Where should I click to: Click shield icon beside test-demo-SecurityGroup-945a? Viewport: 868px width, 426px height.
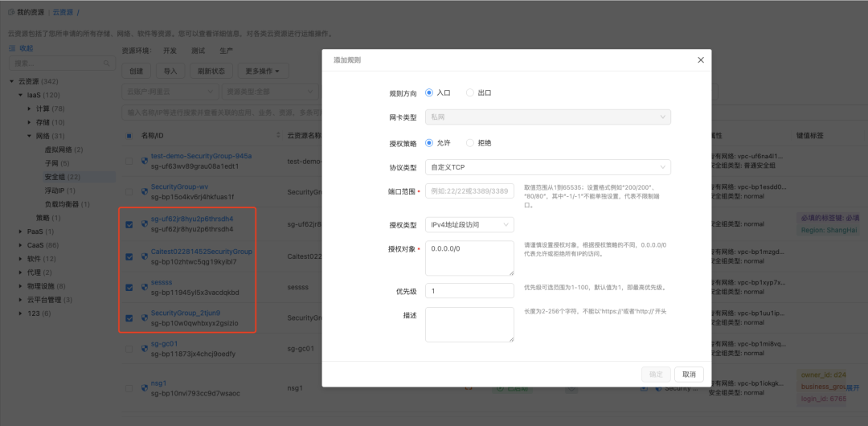point(145,161)
